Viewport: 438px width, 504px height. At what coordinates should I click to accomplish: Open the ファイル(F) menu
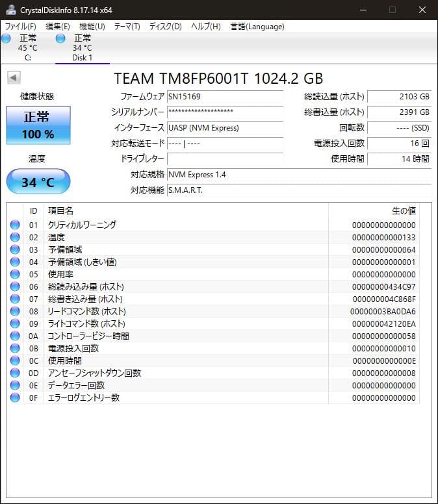click(21, 27)
